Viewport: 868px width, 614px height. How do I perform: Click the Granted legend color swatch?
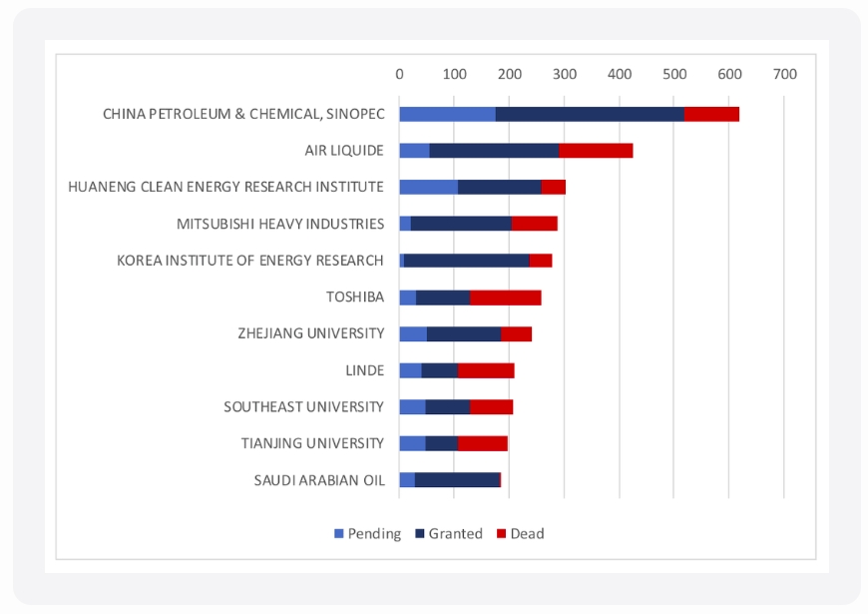pyautogui.click(x=419, y=534)
